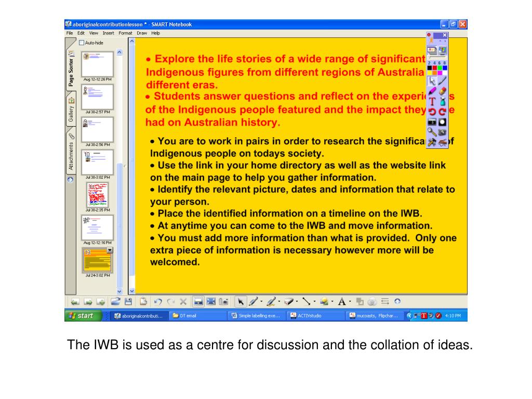Click the transparency icon in toolbar
Viewport: 532px width, 399px height.
point(372,301)
